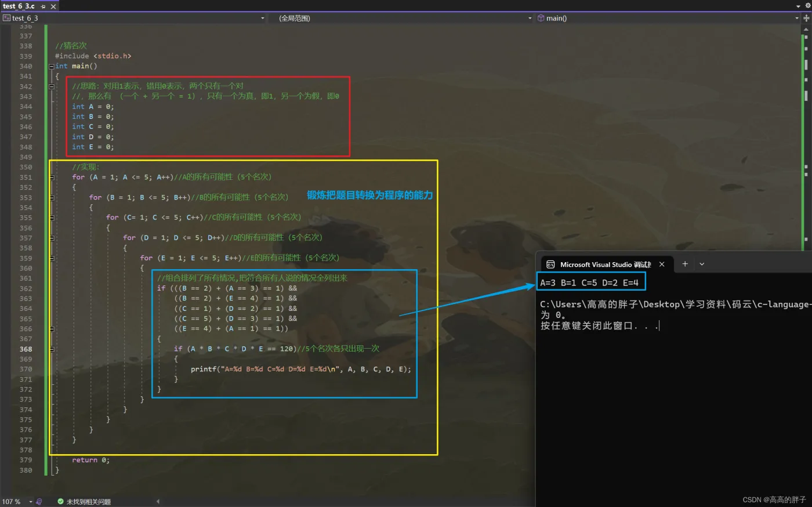Open the active documents list arrow

[798, 5]
